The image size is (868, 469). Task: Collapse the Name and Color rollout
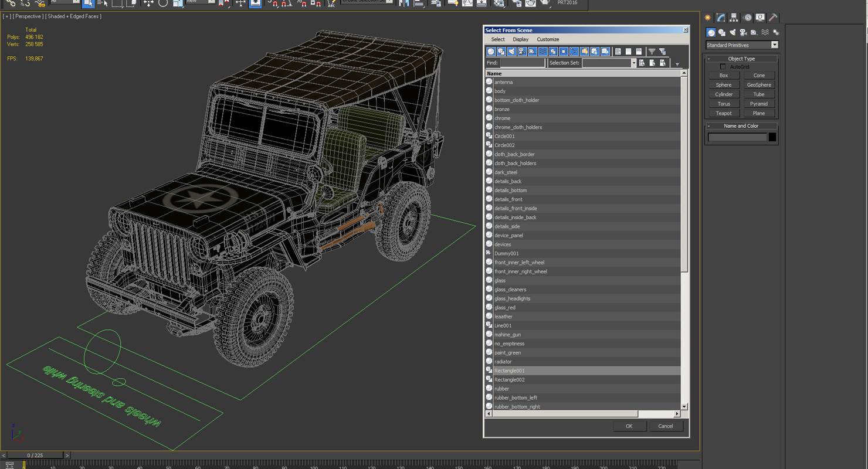tap(741, 126)
